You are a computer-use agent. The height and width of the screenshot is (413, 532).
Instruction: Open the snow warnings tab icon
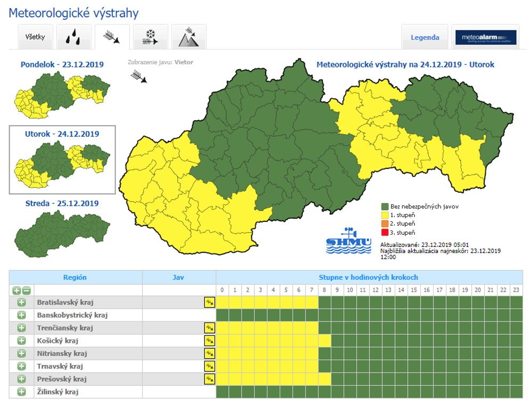[x=150, y=37]
